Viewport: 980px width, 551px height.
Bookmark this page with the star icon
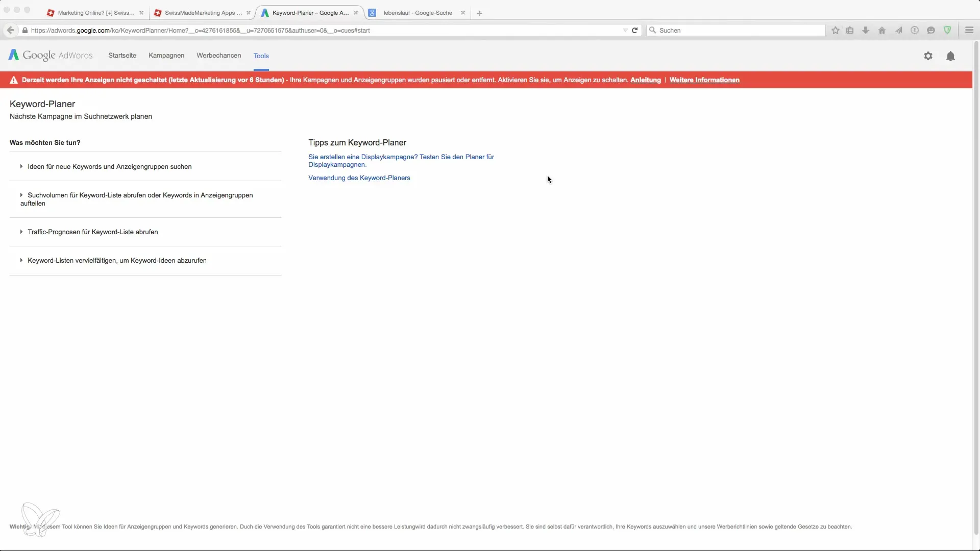[x=836, y=30]
